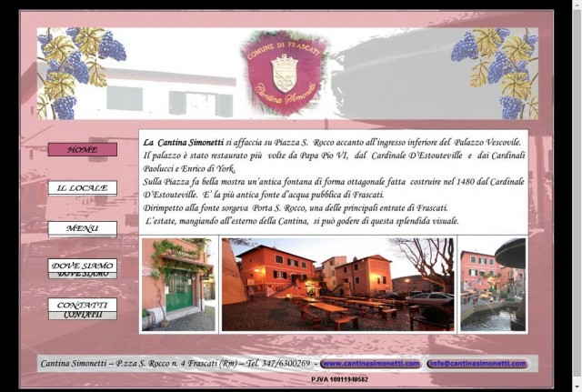Click the left grape cluster decoration image

[x=82, y=73]
